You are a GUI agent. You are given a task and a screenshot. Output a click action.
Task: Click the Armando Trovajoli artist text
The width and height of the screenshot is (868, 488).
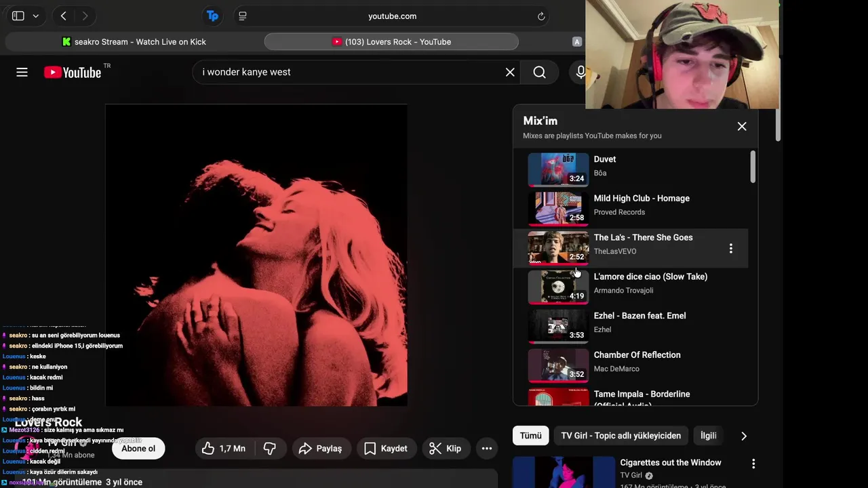(623, 290)
